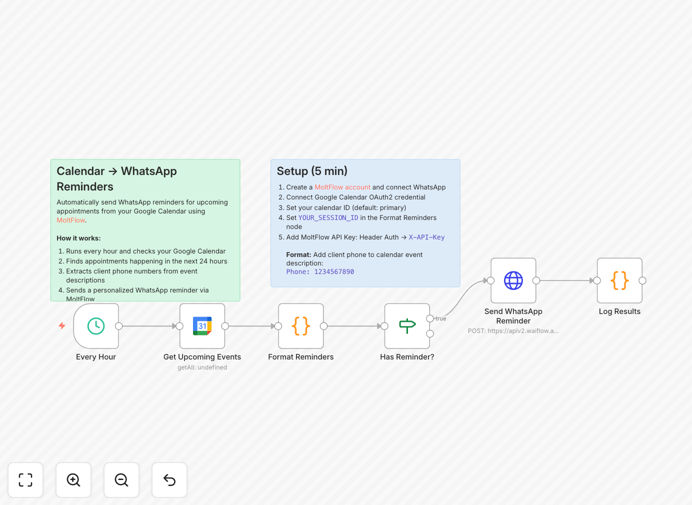Image resolution: width=692 pixels, height=505 pixels.
Task: Click the 'Get Upcoming Events' node label
Action: click(x=202, y=357)
